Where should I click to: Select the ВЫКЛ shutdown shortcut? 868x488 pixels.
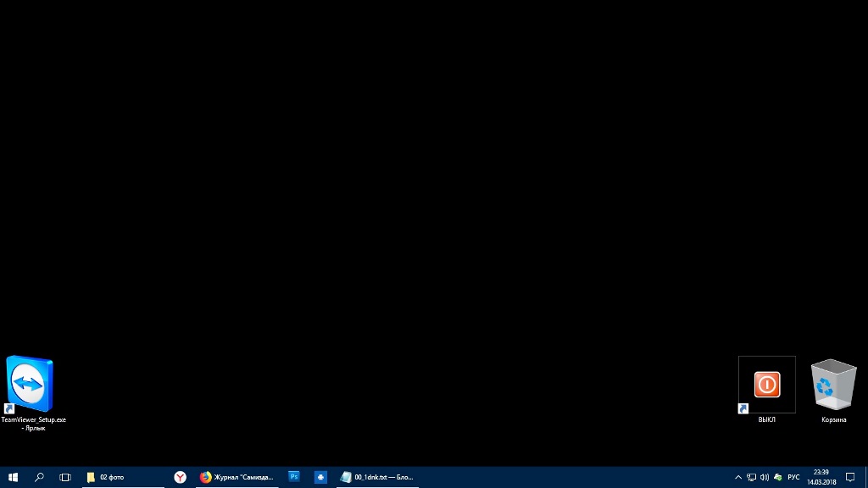767,386
